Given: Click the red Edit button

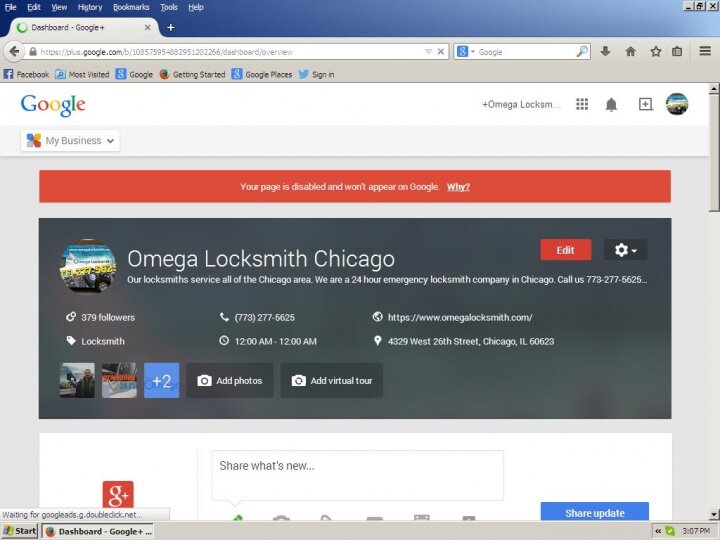Looking at the screenshot, I should click(x=566, y=250).
